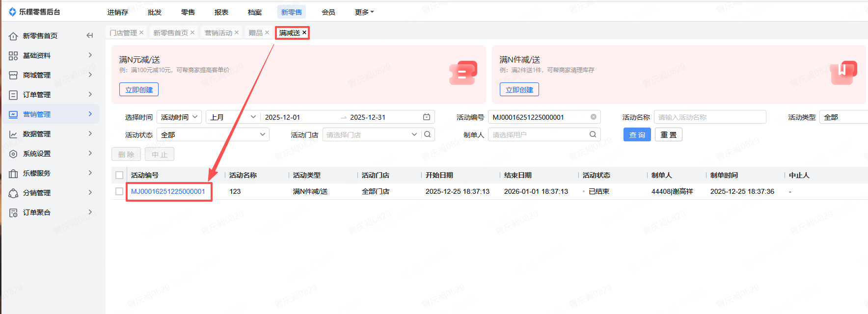Click the 乐檬服务 briefcase icon

click(x=13, y=173)
